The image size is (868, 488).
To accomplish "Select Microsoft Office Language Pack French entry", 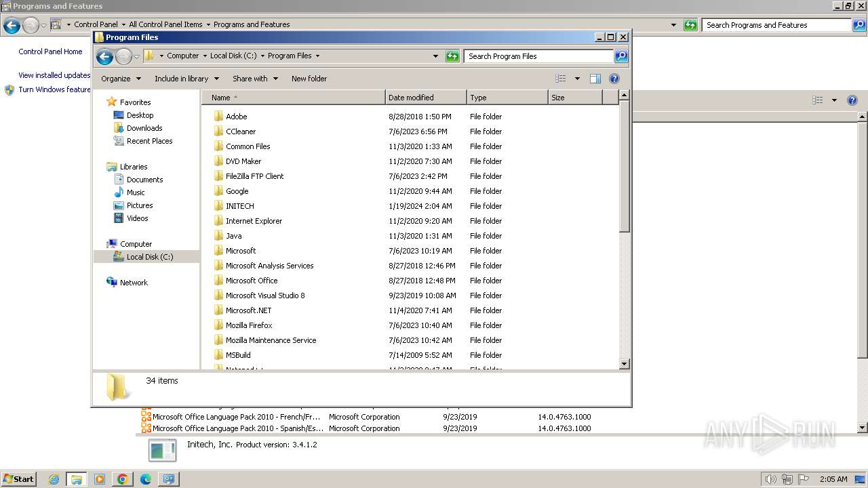I will (366, 417).
